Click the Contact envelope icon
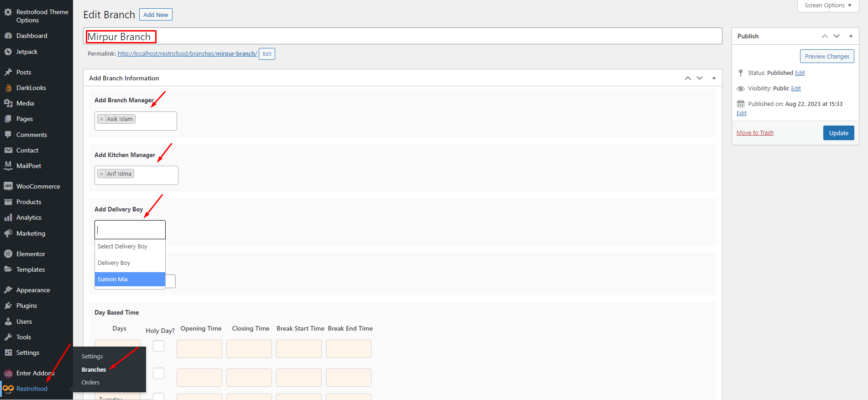868x400 pixels. pos(8,150)
